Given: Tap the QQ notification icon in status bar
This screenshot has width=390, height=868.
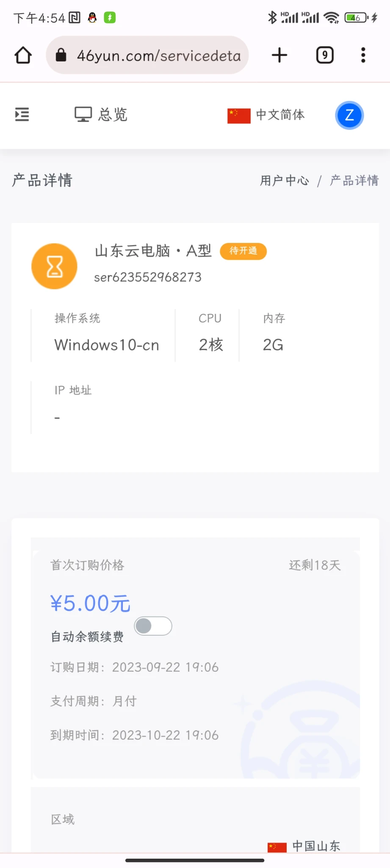Looking at the screenshot, I should click(x=92, y=17).
